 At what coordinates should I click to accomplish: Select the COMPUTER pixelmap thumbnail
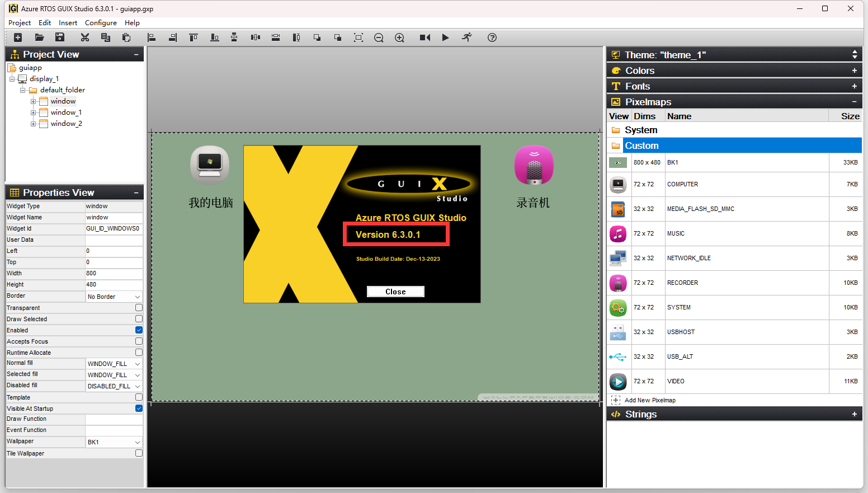pyautogui.click(x=618, y=184)
